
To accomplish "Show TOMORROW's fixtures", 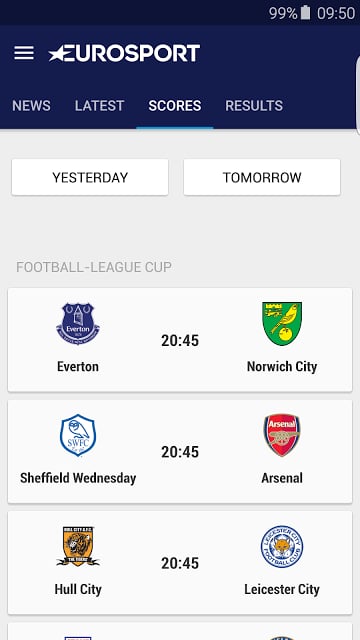I will click(262, 177).
